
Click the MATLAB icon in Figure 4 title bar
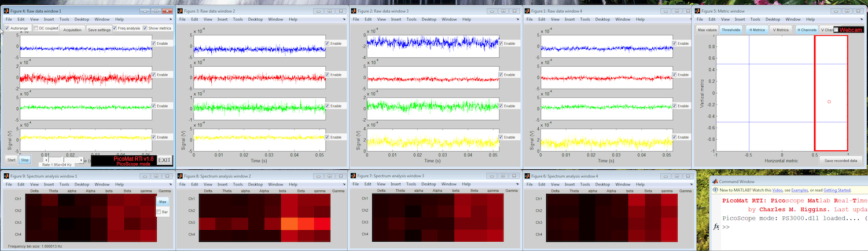[x=6, y=10]
